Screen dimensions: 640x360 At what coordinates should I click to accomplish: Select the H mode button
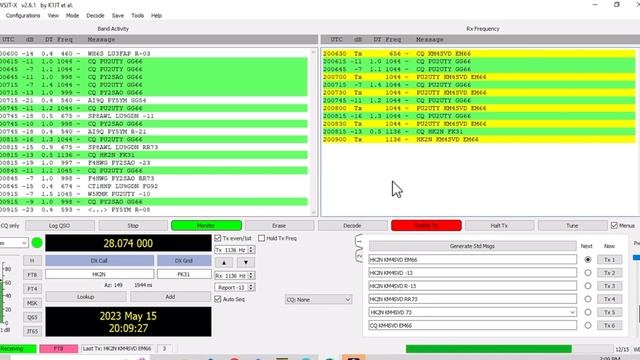32,260
